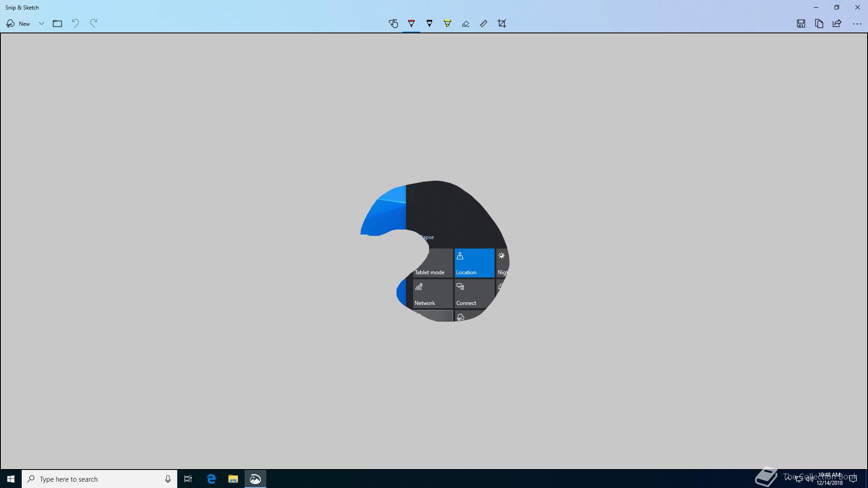Minimize the Snip & Sketch window

click(816, 7)
